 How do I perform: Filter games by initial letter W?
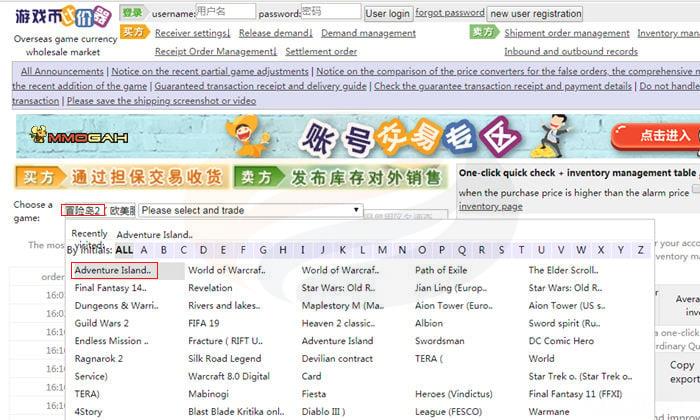594,250
